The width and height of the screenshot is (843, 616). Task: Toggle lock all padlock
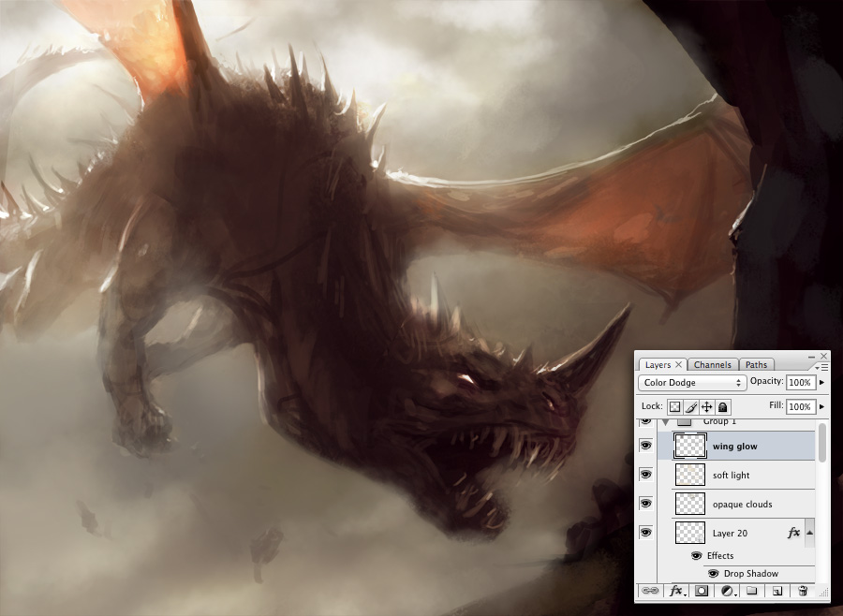(723, 407)
